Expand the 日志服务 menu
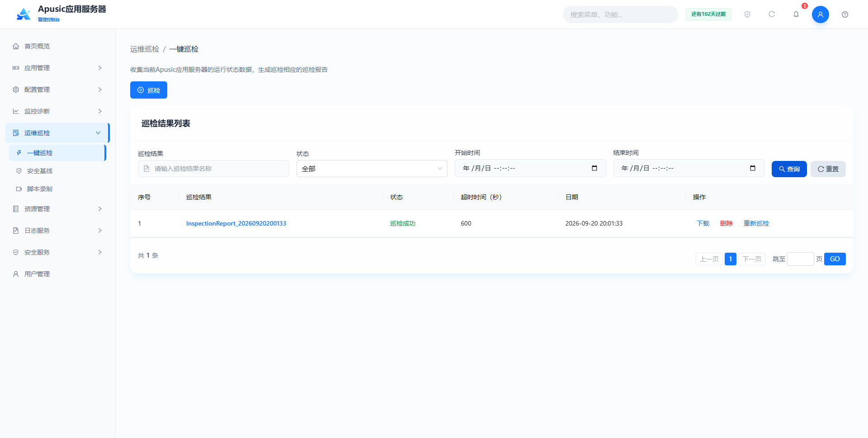Screen dimensions: 868x438 pyautogui.click(x=58, y=231)
